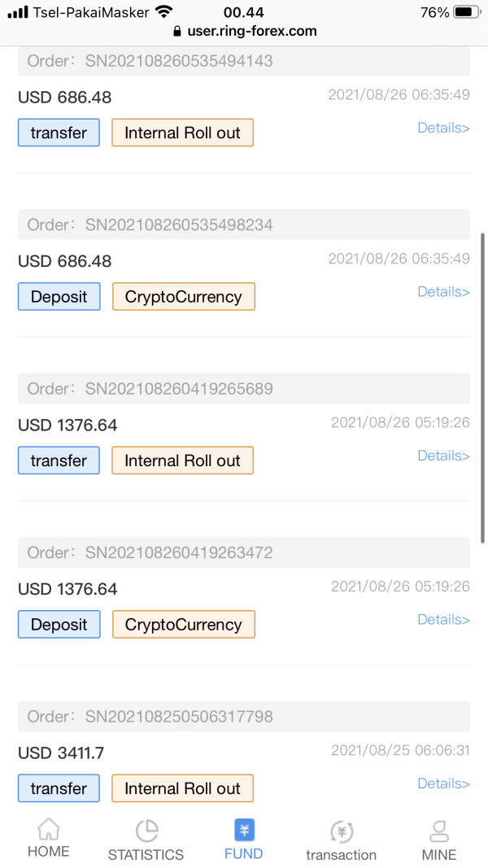The image size is (488, 868).
Task: Open Details for order SN202108260535498234
Action: pos(443,292)
